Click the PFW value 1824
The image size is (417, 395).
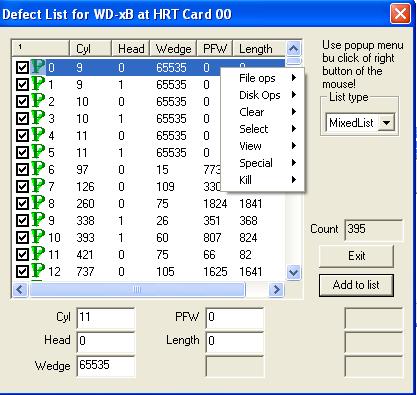pyautogui.click(x=215, y=204)
